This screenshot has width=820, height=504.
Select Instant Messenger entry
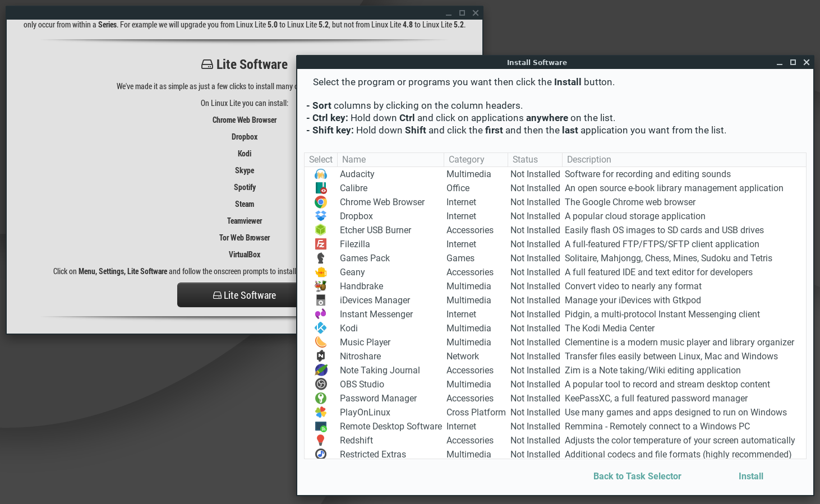click(x=376, y=314)
